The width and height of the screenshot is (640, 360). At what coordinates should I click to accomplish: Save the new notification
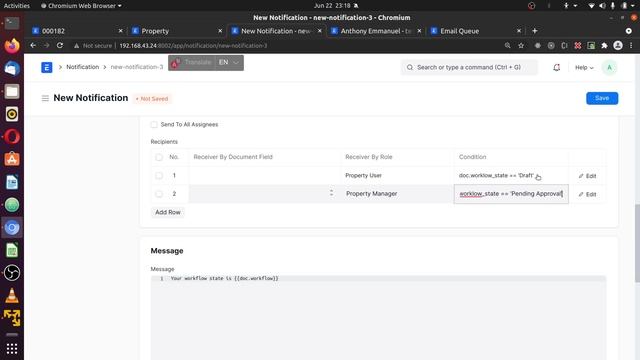(x=602, y=98)
